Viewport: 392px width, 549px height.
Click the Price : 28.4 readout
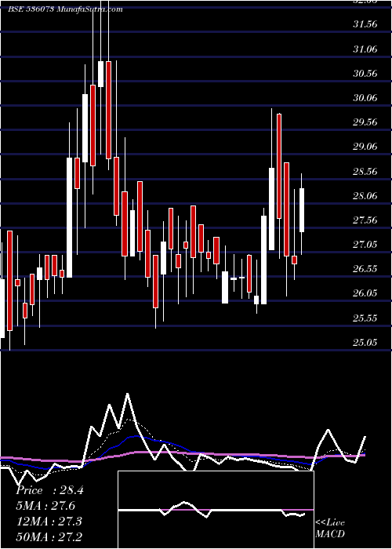point(49,490)
